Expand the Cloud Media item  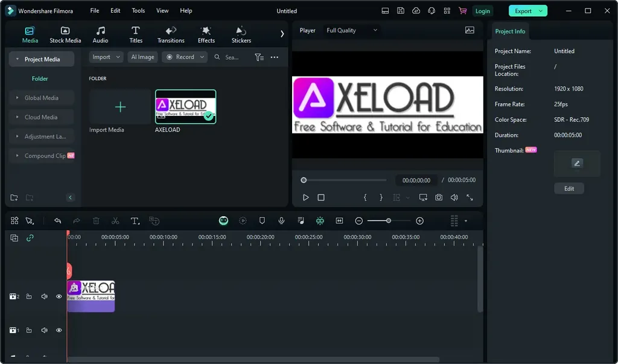coord(18,117)
